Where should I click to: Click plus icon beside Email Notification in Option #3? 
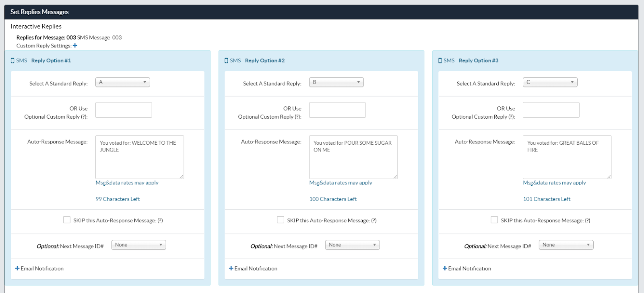(445, 268)
